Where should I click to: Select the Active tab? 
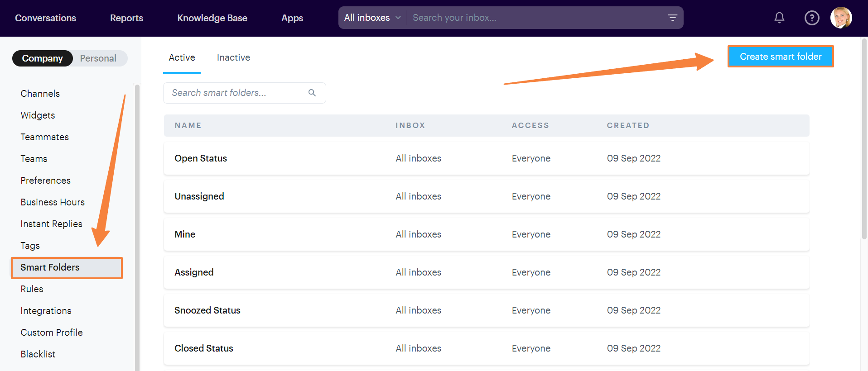(x=182, y=57)
